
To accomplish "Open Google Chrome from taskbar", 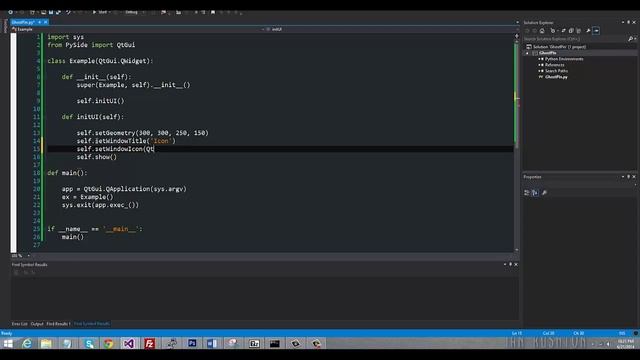I will click(x=108, y=344).
